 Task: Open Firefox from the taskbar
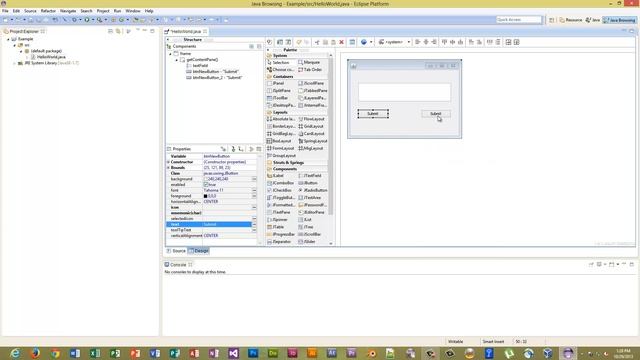point(35,353)
